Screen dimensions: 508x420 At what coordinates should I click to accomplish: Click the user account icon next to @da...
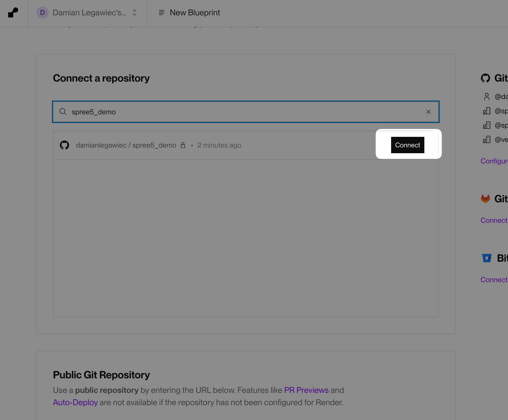point(487,96)
